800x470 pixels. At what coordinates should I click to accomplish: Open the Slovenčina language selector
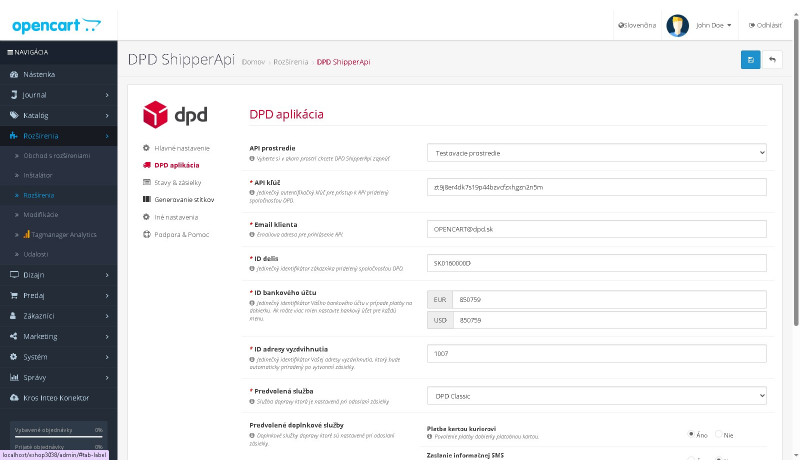637,25
